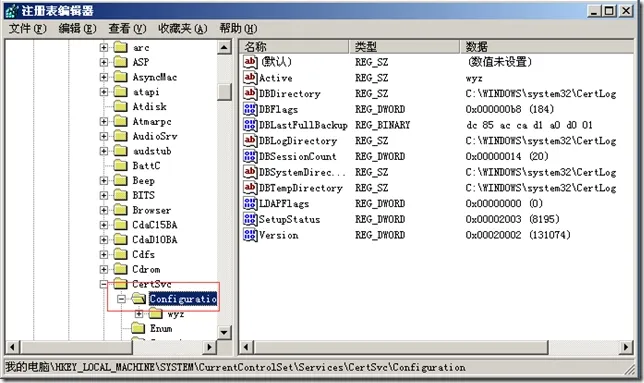Expand the Atmarpc tree node
This screenshot has height=383, width=644.
click(104, 122)
